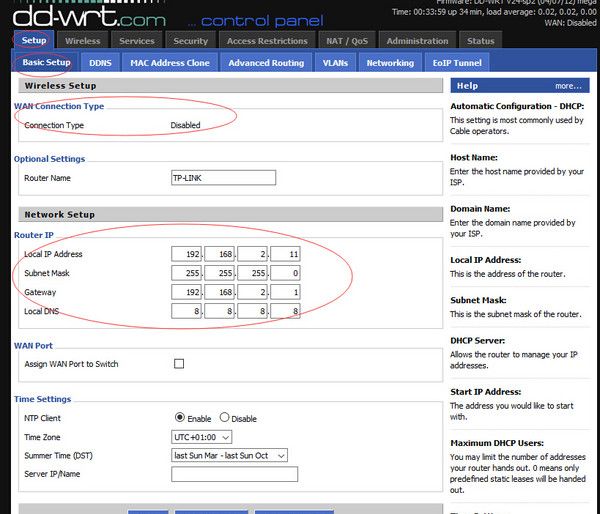
Task: Edit Local DNS last octet
Action: (x=285, y=311)
